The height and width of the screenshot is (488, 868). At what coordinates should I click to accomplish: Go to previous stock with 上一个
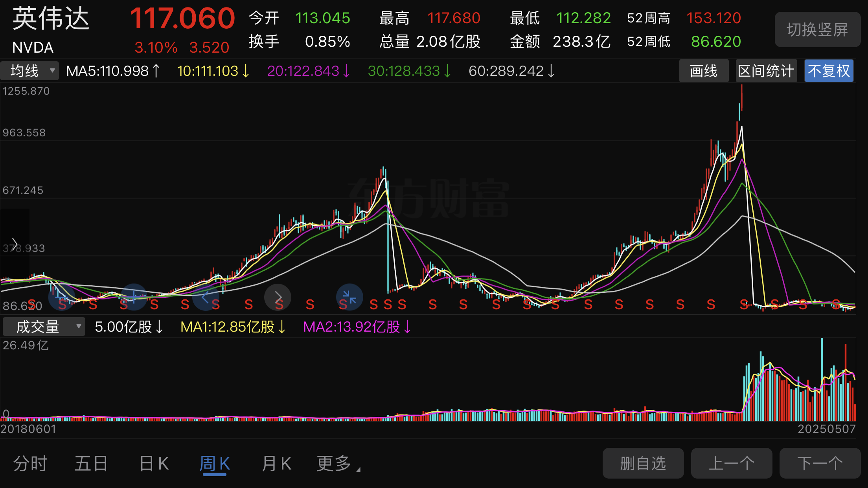coord(732,463)
